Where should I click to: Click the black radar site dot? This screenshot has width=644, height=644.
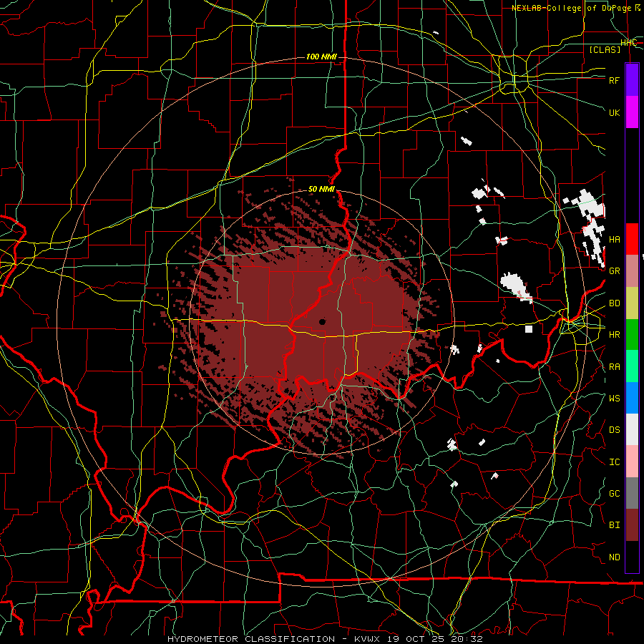click(322, 321)
